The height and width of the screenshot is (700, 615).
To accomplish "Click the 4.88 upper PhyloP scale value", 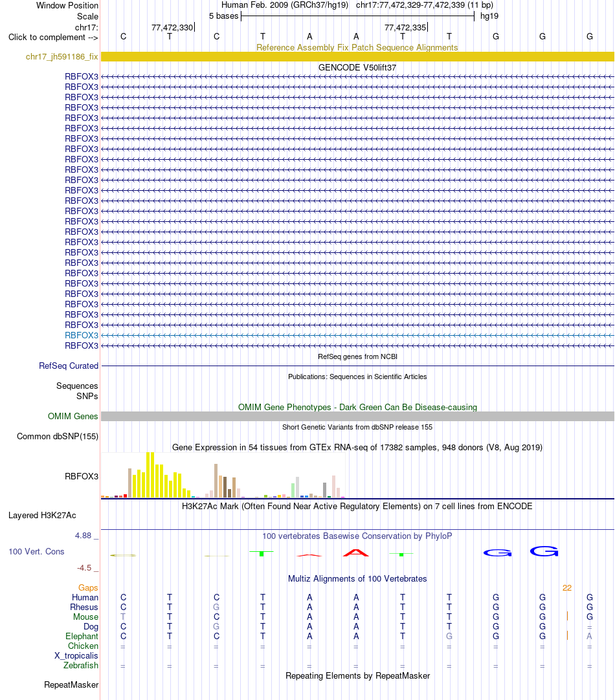I will [84, 535].
